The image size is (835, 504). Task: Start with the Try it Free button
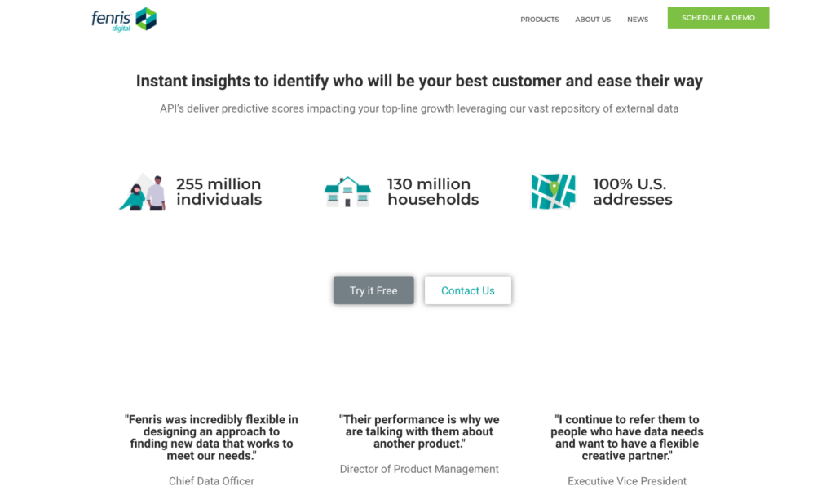373,290
